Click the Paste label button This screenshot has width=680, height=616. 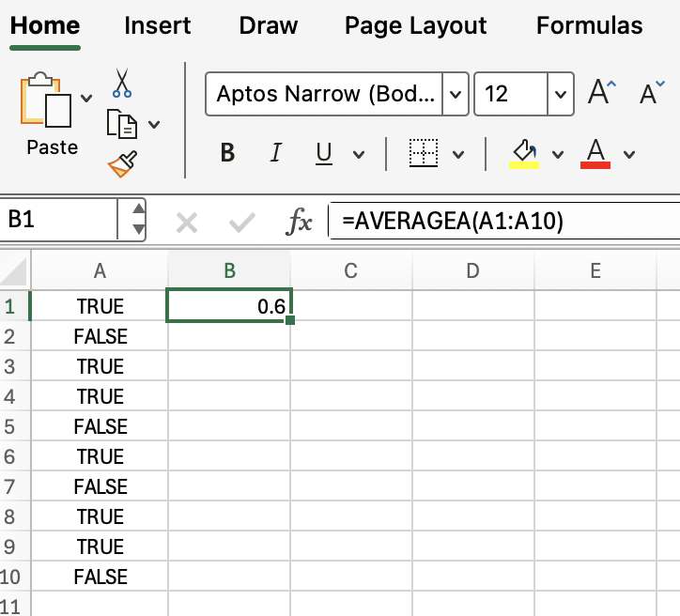[53, 147]
